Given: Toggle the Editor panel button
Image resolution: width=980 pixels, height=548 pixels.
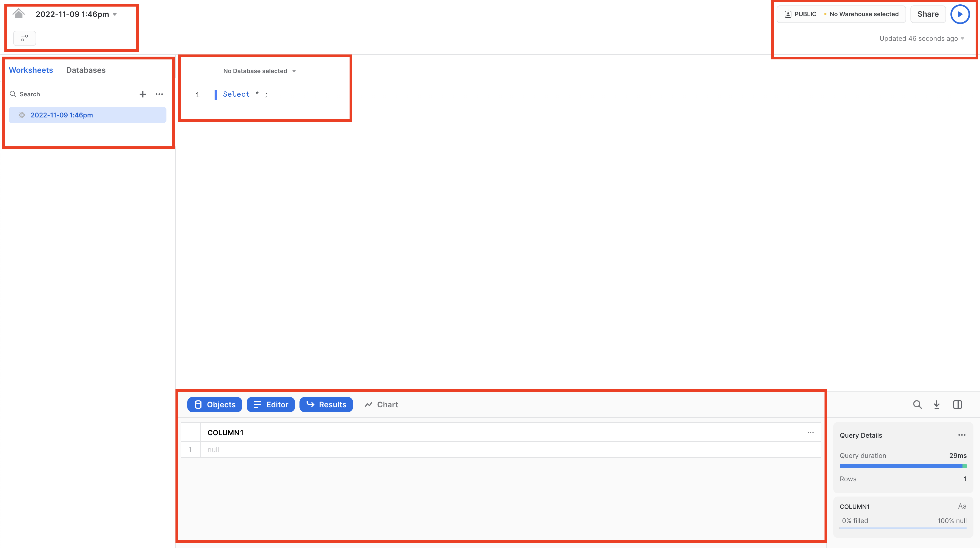Looking at the screenshot, I should pos(270,404).
